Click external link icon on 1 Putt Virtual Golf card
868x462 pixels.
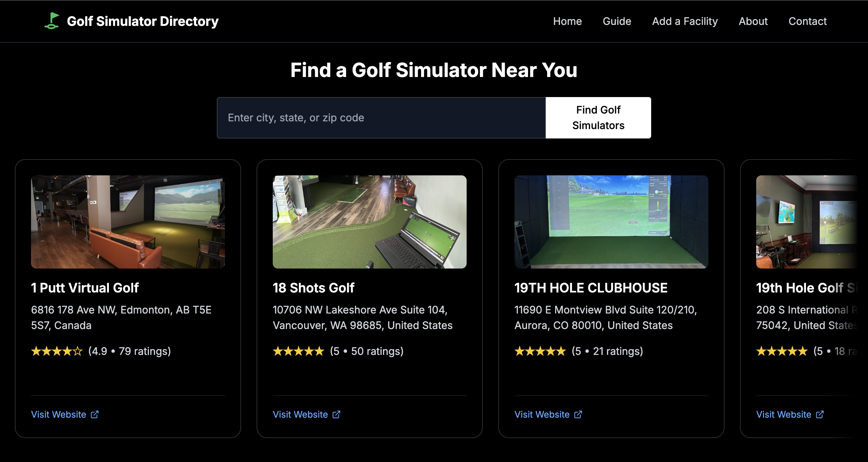tap(95, 414)
